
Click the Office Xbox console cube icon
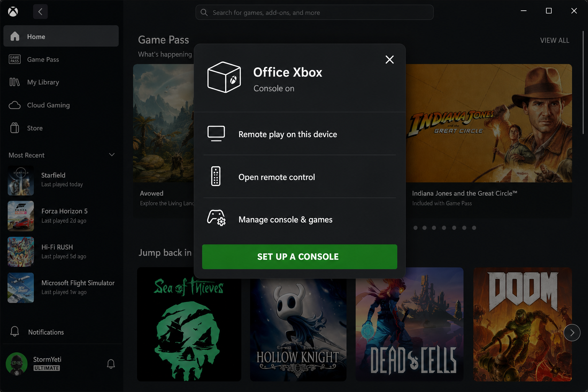coord(224,77)
